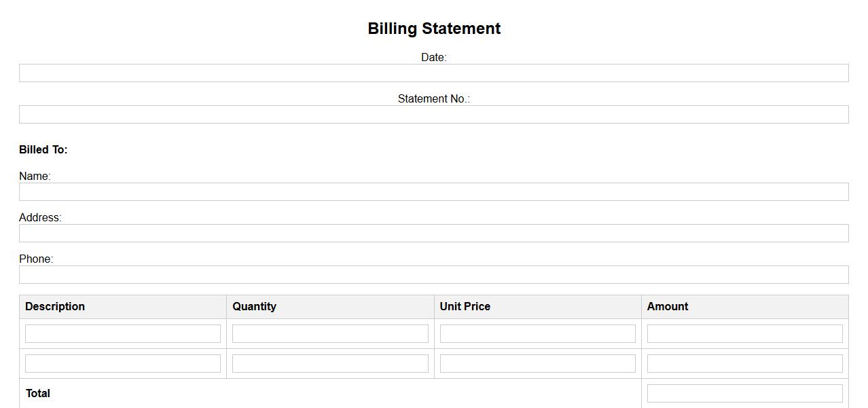Screen dimensions: 868x408
Task: Click the Description column header
Action: click(x=55, y=307)
